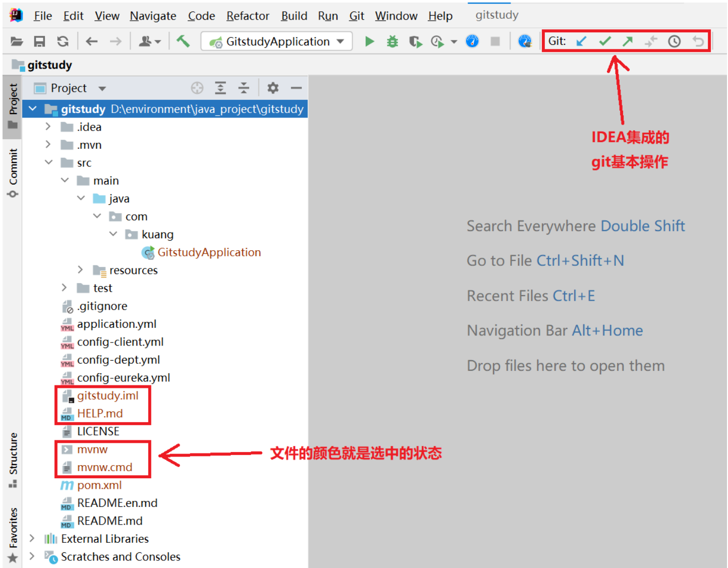The image size is (728, 568).
Task: Open project tool window settings gear
Action: (273, 88)
